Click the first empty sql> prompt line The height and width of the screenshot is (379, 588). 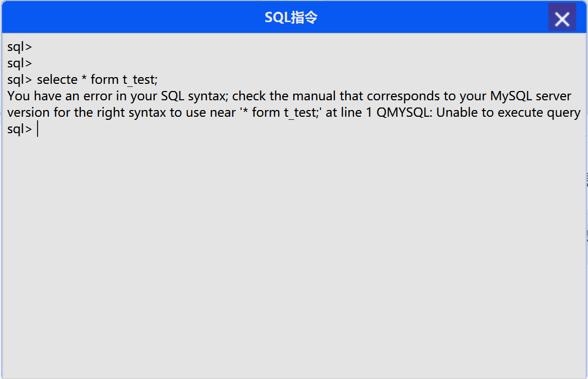(x=20, y=47)
